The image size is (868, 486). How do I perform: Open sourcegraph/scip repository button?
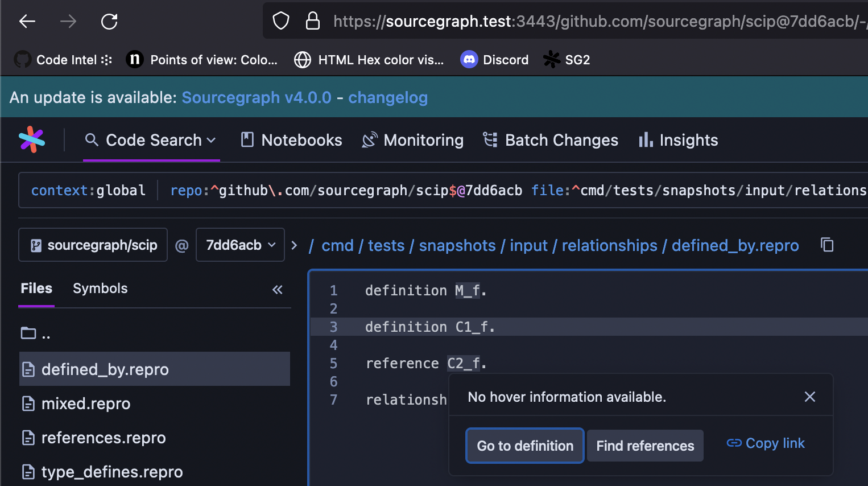[x=93, y=245]
